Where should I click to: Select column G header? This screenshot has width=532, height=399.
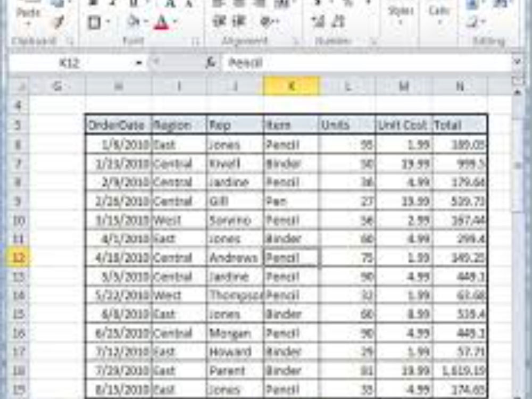click(x=57, y=86)
